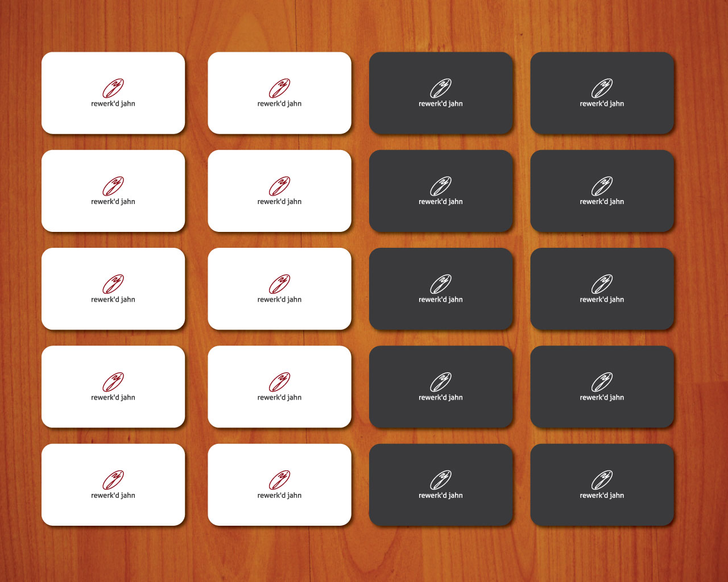Select the bottom-left white business card
Viewport: 728px width, 582px height.
[113, 484]
